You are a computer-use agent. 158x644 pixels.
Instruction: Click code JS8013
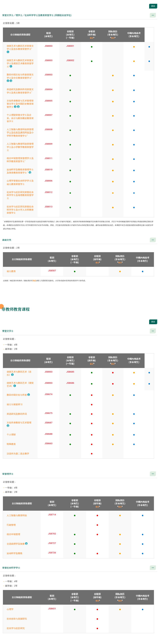49,207
